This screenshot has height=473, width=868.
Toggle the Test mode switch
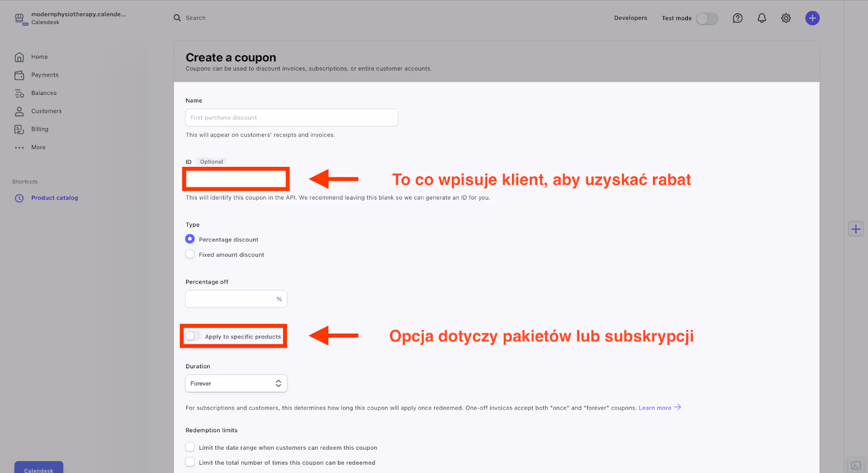(x=707, y=18)
